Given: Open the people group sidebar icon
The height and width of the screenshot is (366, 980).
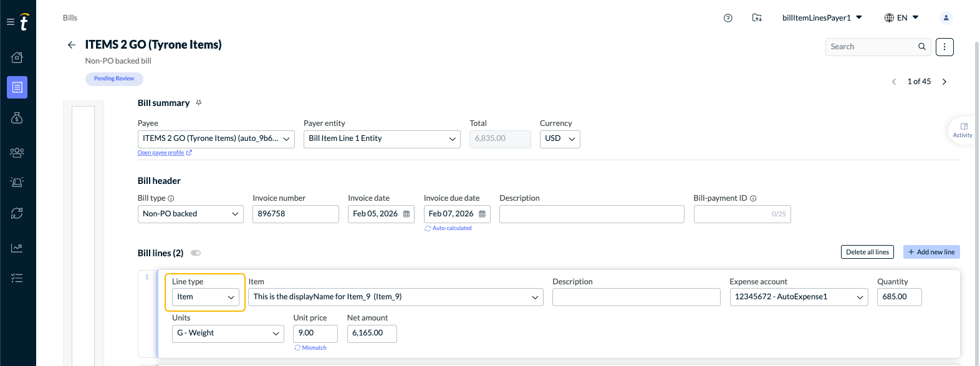Looking at the screenshot, I should tap(17, 152).
